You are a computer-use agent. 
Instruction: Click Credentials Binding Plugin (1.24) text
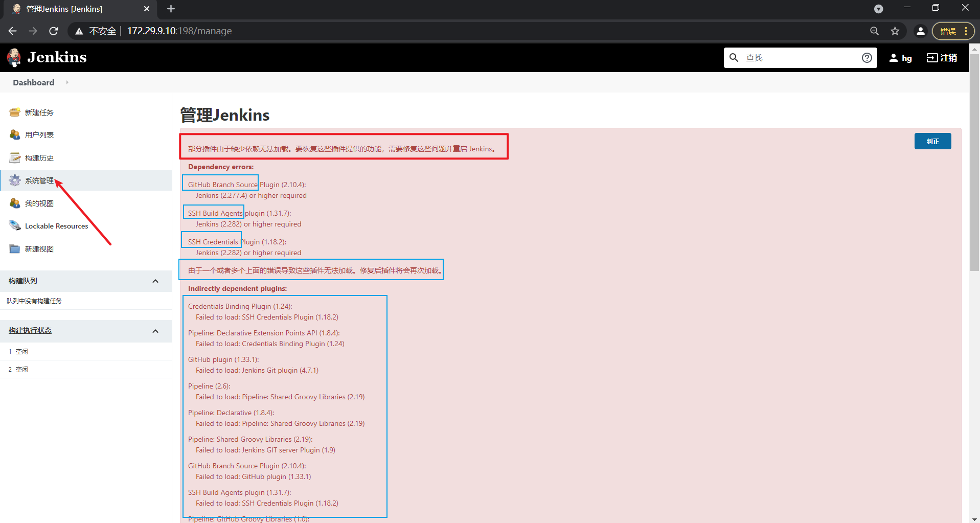pyautogui.click(x=240, y=306)
